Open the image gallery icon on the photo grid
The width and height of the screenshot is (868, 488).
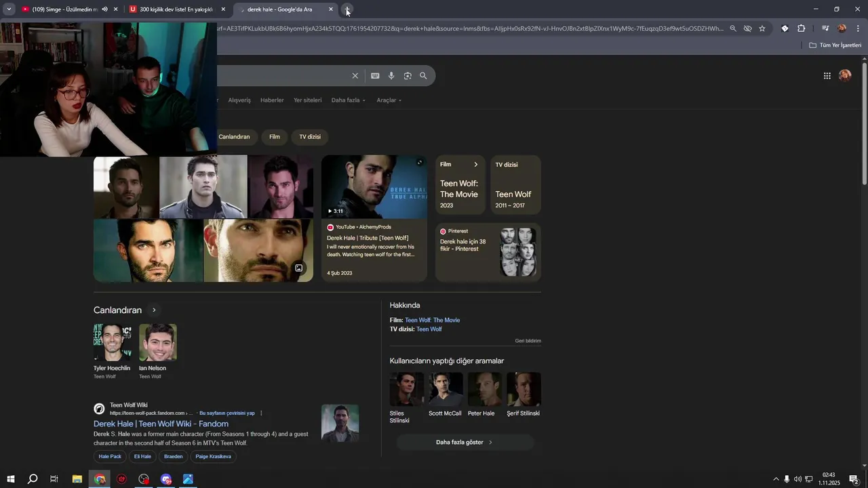pyautogui.click(x=298, y=268)
